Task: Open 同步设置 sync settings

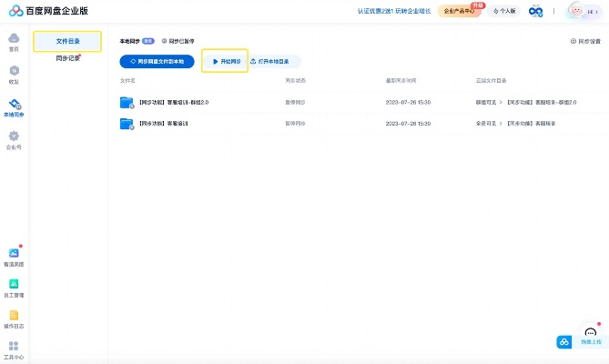Action: [x=585, y=41]
